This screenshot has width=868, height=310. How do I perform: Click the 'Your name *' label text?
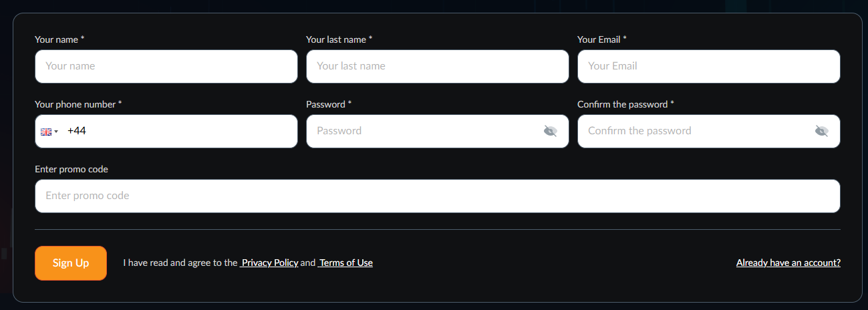click(x=59, y=39)
